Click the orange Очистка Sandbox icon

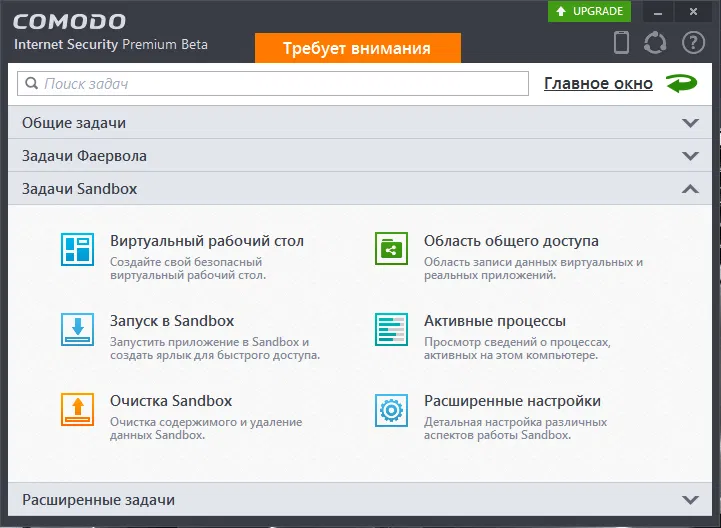[x=77, y=409]
